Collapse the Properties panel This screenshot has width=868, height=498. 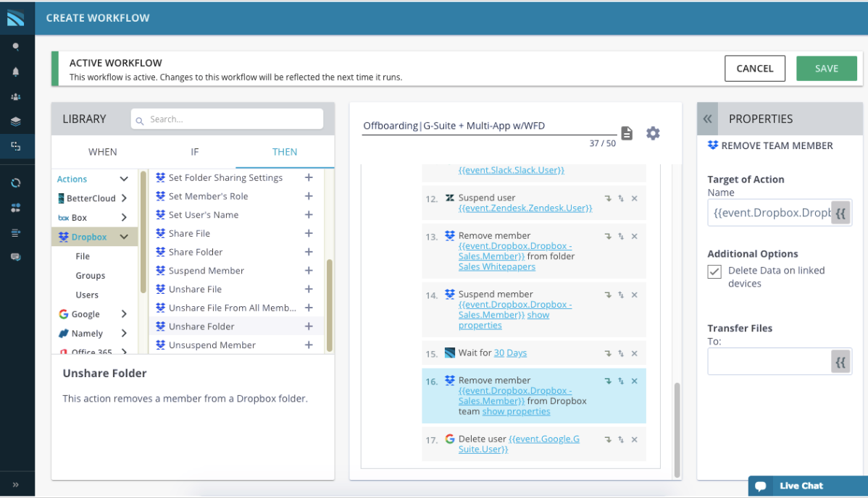(707, 119)
